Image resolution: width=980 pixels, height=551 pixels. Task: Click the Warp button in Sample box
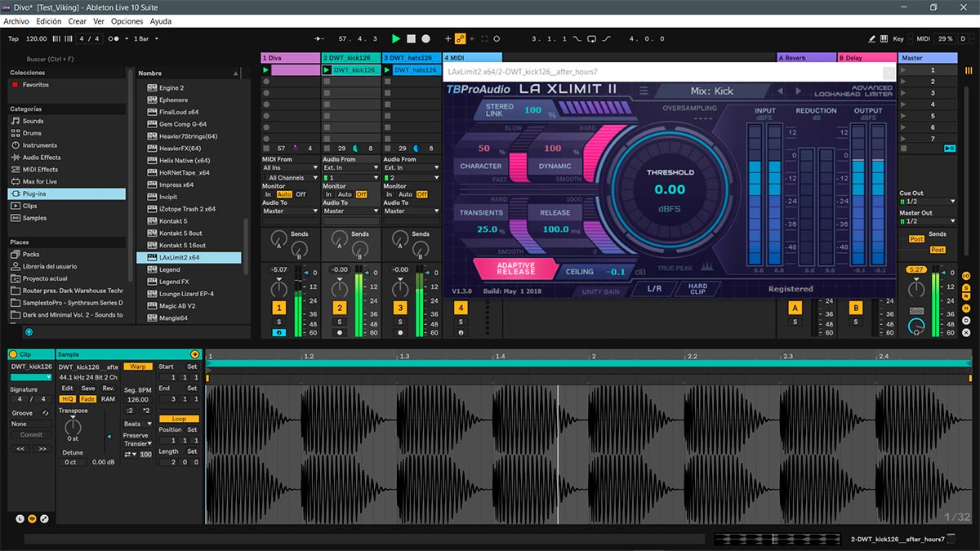pos(138,367)
